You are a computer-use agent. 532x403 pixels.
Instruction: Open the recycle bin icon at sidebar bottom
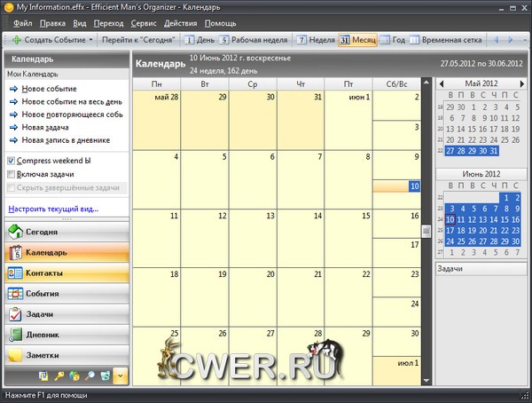click(106, 375)
